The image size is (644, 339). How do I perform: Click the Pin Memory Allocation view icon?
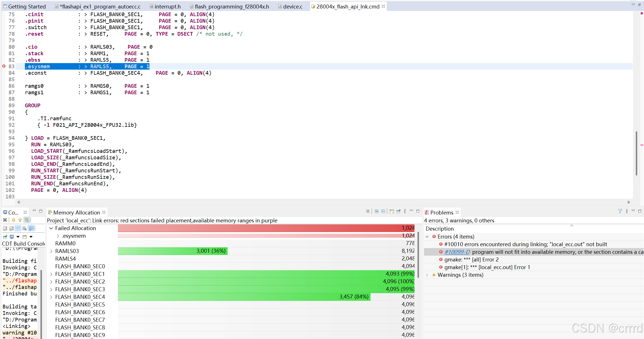tap(399, 211)
